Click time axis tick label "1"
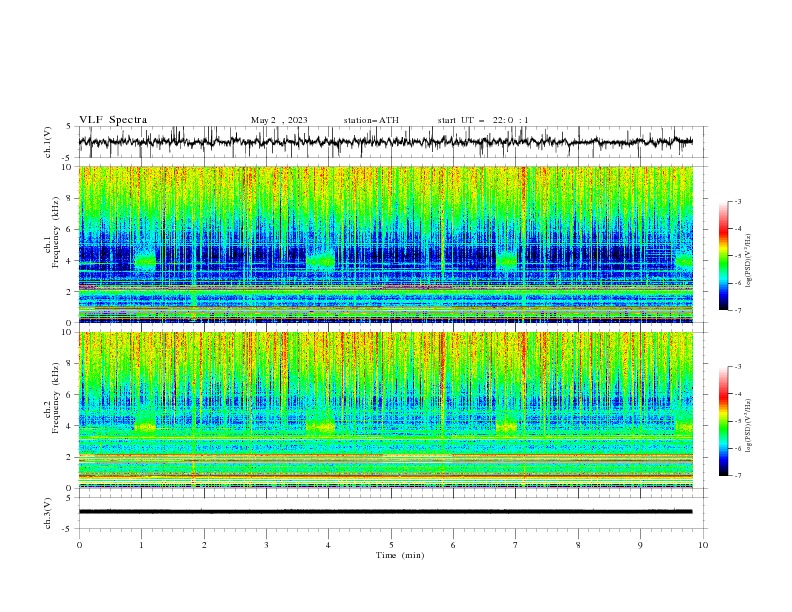Viewport: 792px width, 612px height. 141,545
